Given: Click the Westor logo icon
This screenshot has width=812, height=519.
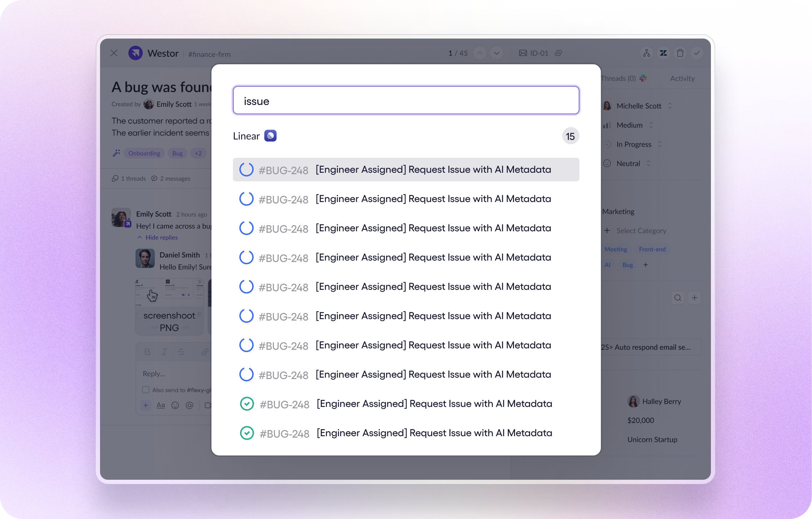Looking at the screenshot, I should tap(135, 53).
